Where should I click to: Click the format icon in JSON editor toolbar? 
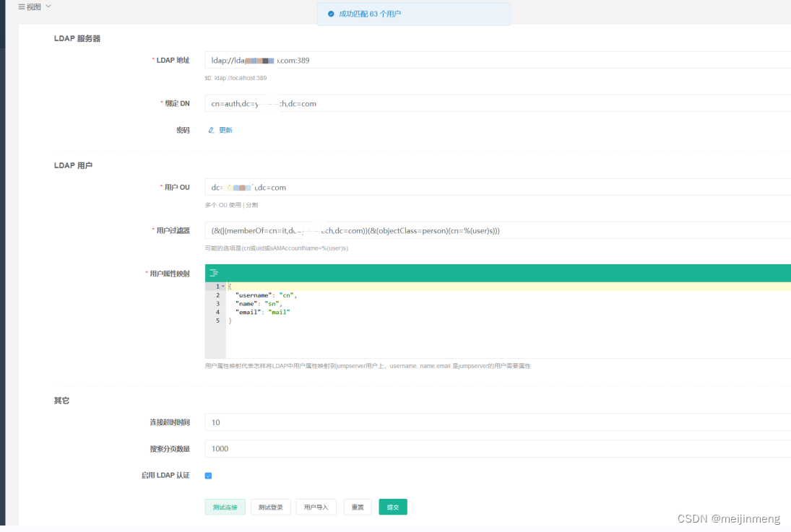(x=214, y=273)
